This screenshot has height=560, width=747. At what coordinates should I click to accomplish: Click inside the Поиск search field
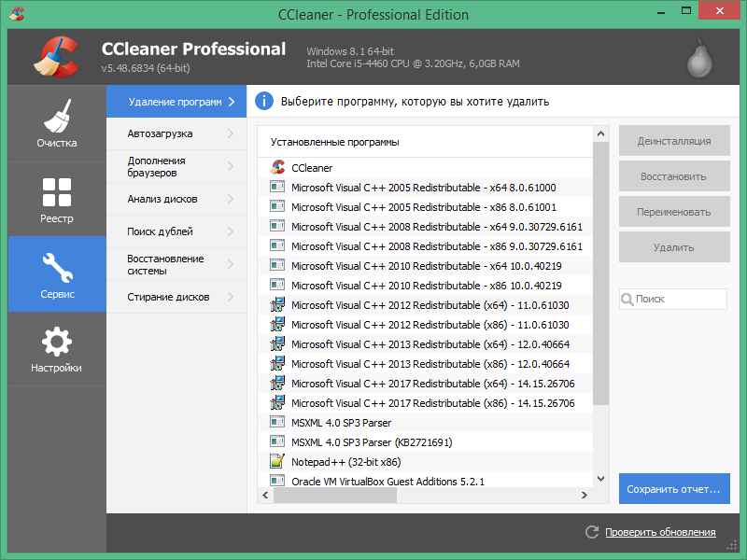tap(672, 299)
